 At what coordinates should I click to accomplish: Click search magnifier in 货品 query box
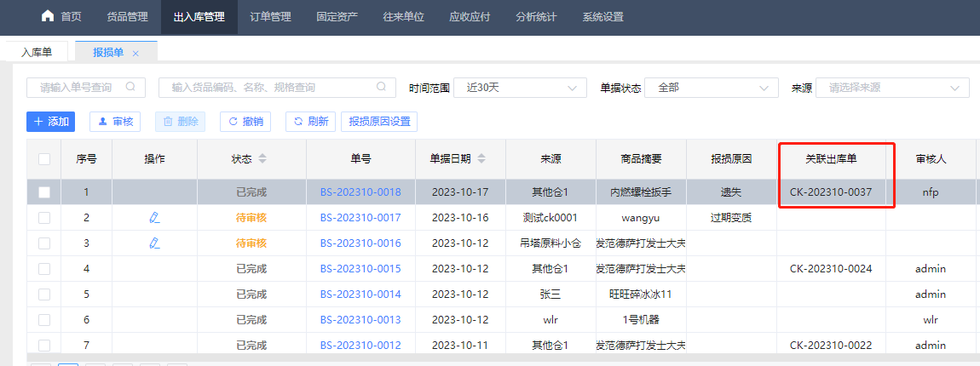click(x=381, y=87)
